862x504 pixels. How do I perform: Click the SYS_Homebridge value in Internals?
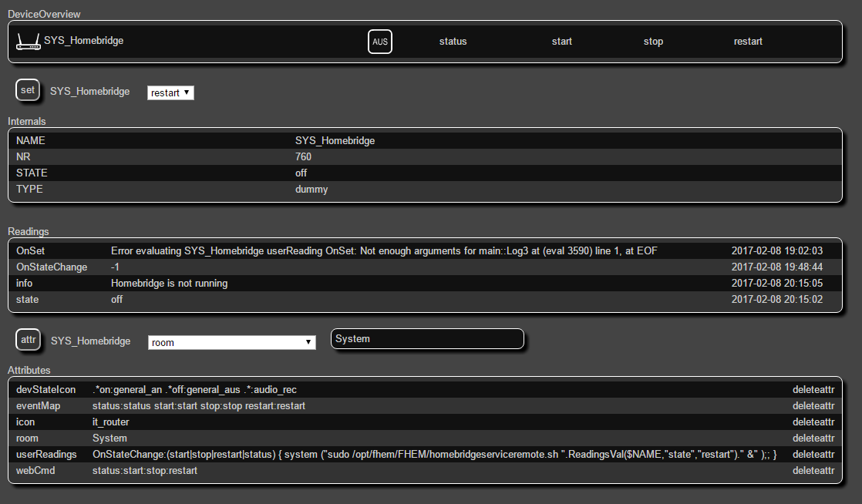[x=335, y=141]
